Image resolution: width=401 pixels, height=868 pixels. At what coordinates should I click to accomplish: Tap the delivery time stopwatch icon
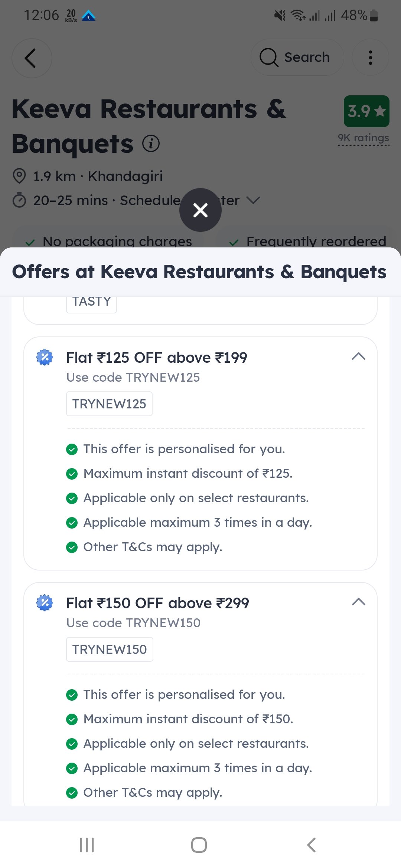click(19, 200)
